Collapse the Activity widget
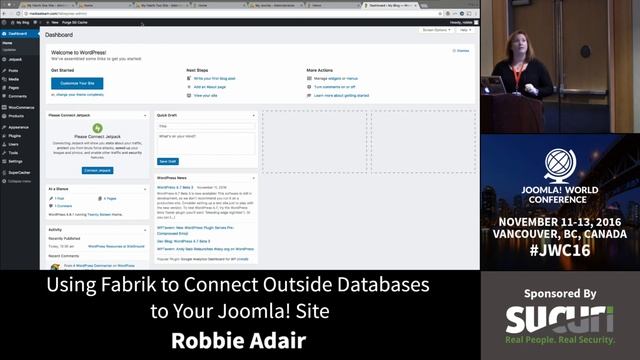This screenshot has height=360, width=640. pyautogui.click(x=145, y=230)
